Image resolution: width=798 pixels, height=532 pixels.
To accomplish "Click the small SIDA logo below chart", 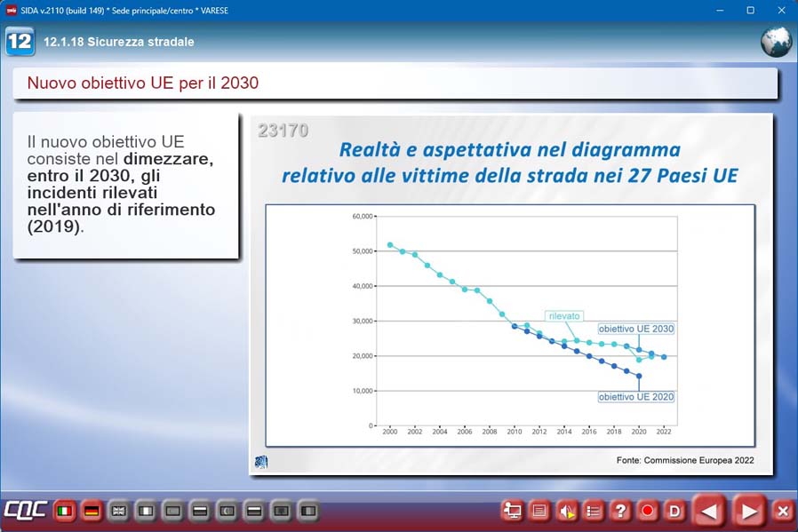I will pyautogui.click(x=260, y=461).
